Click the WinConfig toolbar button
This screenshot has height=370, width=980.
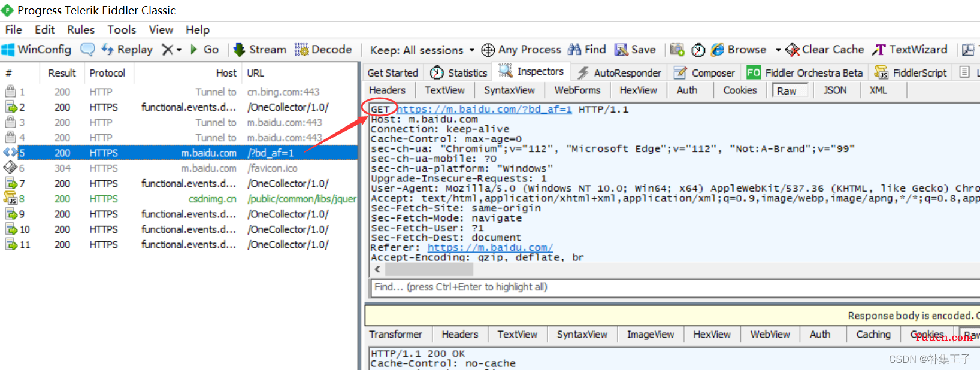[37, 50]
